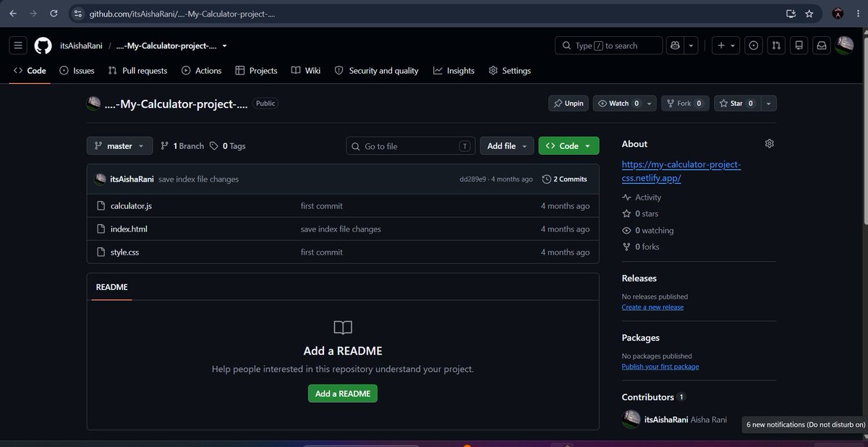Fork this repository

pos(684,103)
